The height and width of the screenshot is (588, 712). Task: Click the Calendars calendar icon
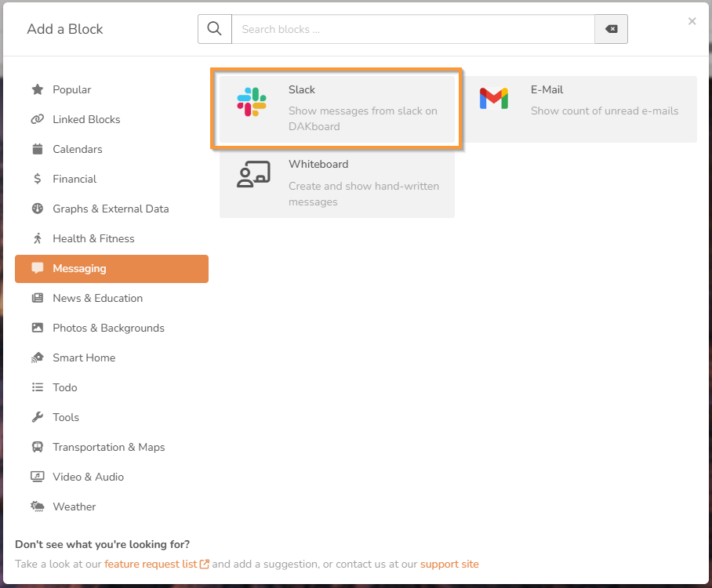(38, 149)
